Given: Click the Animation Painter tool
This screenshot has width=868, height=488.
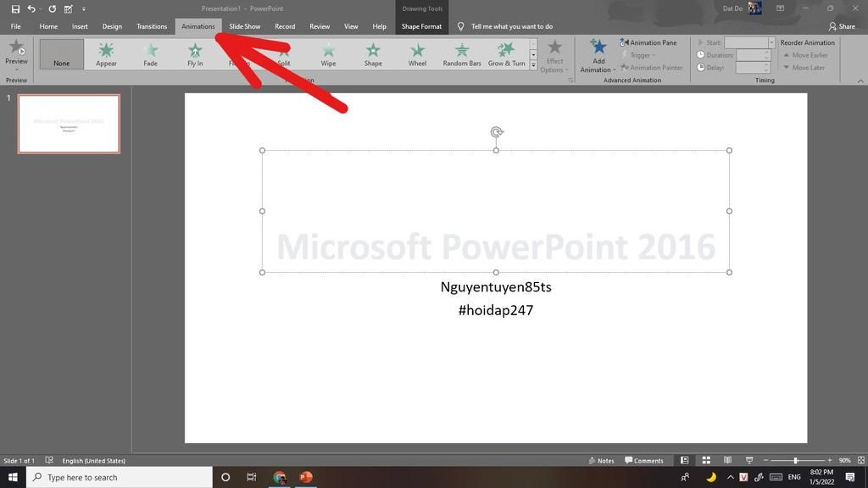Looking at the screenshot, I should [x=652, y=68].
